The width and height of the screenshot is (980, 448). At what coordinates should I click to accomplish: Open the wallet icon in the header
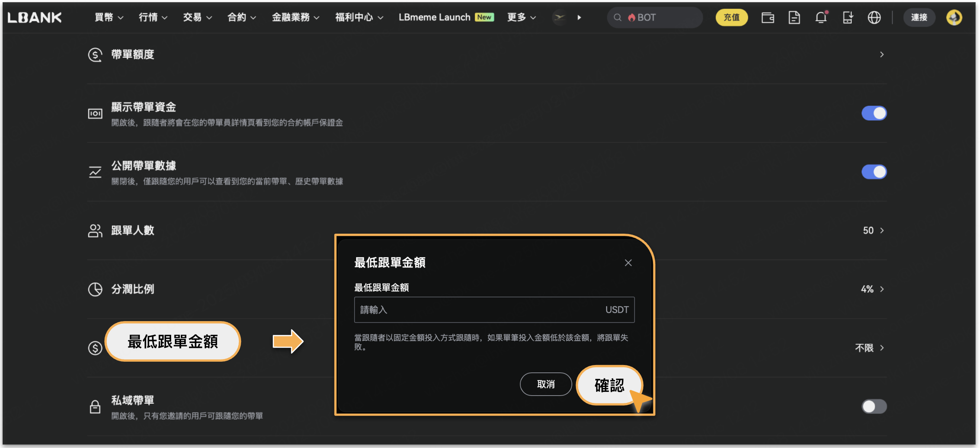coord(767,17)
